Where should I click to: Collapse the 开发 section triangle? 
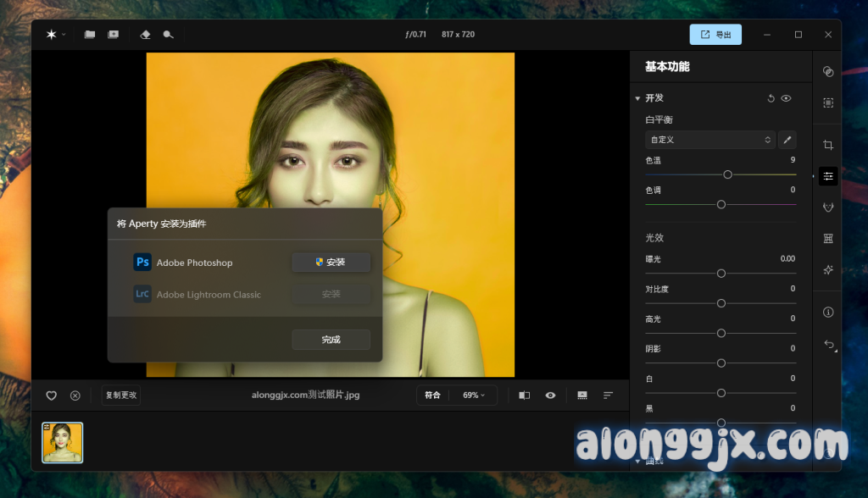click(x=637, y=98)
